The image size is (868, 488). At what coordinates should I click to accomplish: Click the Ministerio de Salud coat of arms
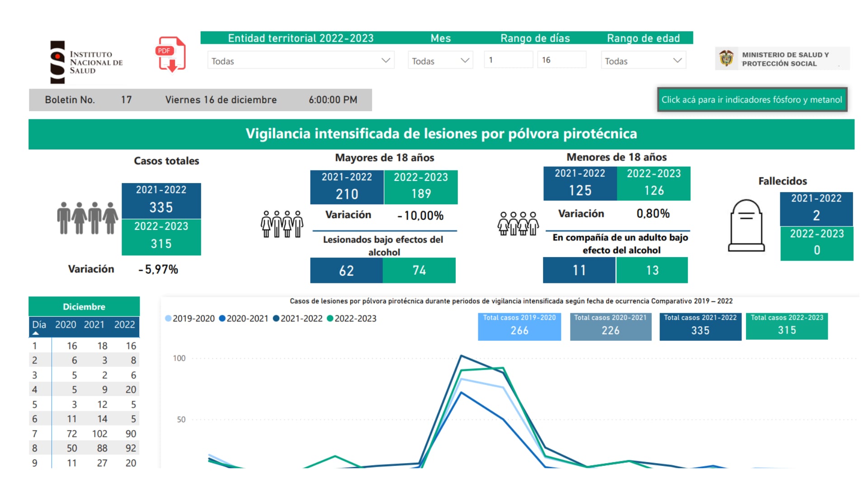pos(726,59)
